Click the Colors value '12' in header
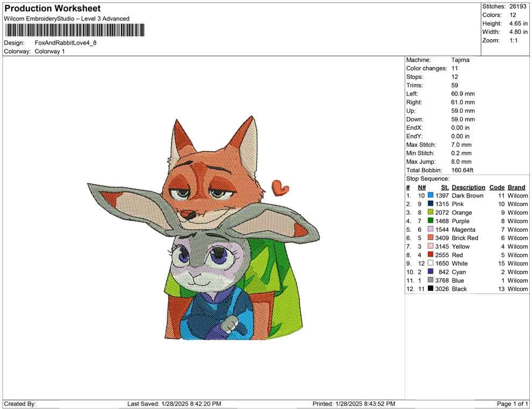 [513, 15]
